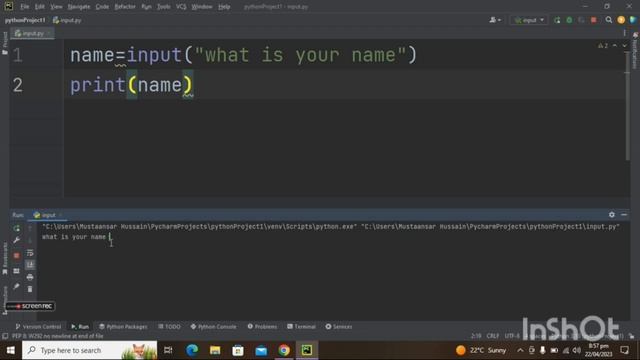Pin the Run tab

[x=17, y=287]
